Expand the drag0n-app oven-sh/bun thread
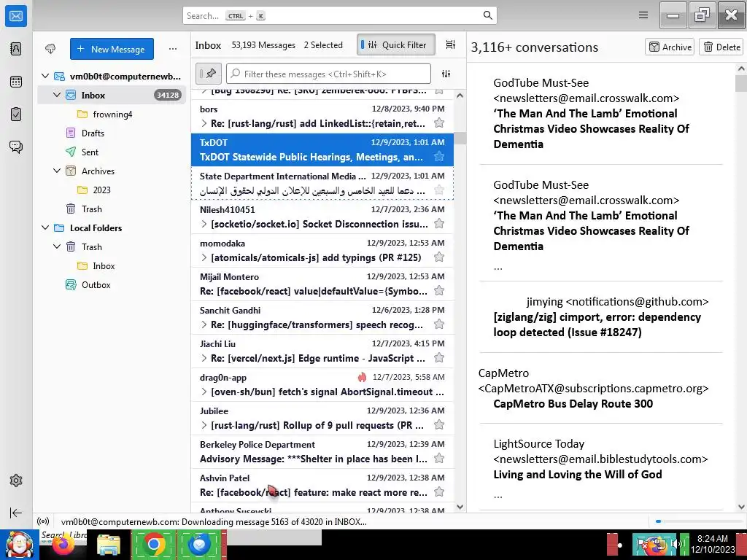 204,392
